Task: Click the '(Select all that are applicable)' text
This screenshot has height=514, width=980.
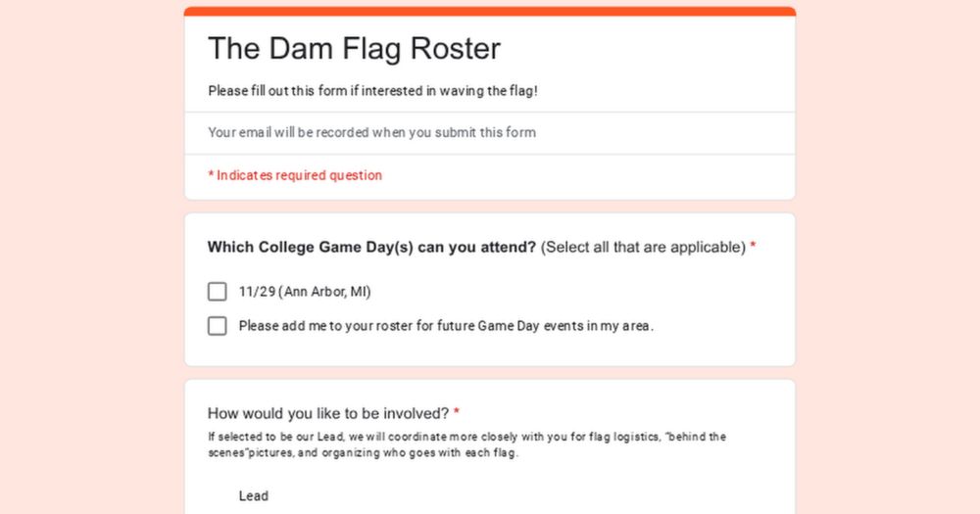Action: (x=643, y=248)
